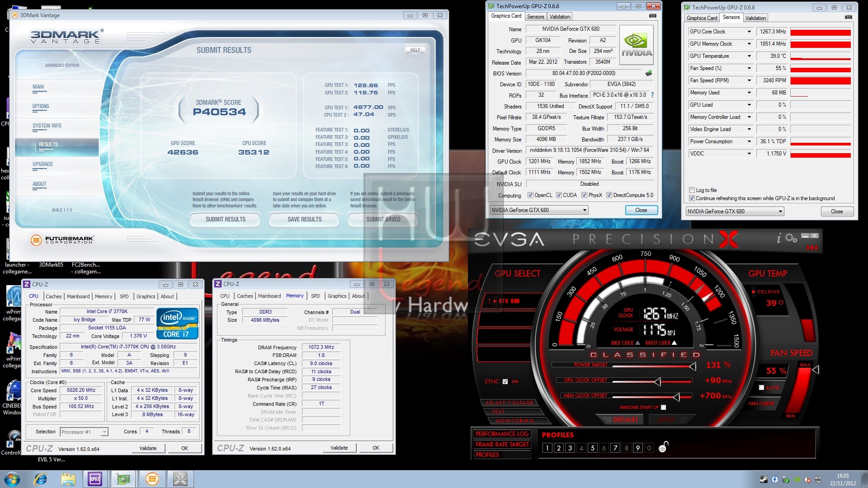
Task: Enable the Windows Start Up checkbox
Action: pyautogui.click(x=663, y=407)
